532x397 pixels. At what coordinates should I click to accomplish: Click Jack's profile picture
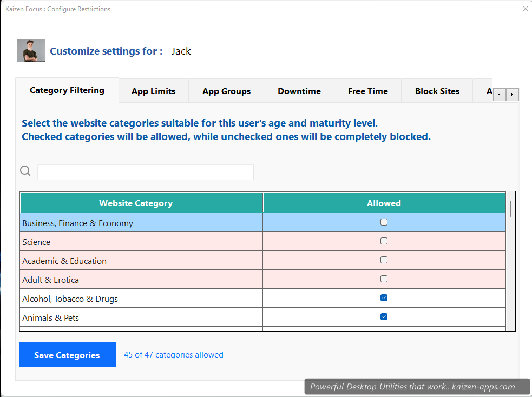coord(31,50)
